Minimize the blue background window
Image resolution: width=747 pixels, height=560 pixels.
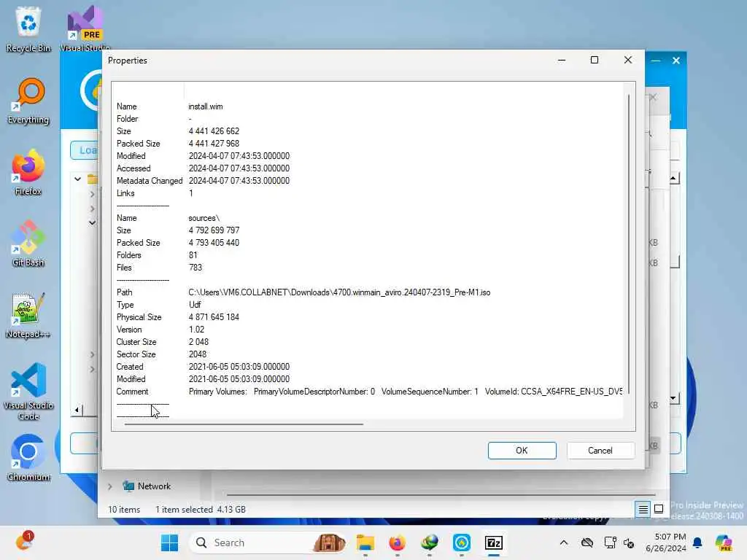656,61
